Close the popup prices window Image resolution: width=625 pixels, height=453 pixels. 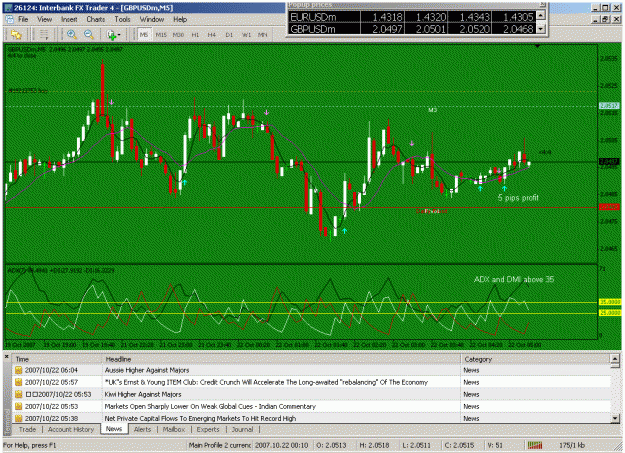click(x=542, y=4)
